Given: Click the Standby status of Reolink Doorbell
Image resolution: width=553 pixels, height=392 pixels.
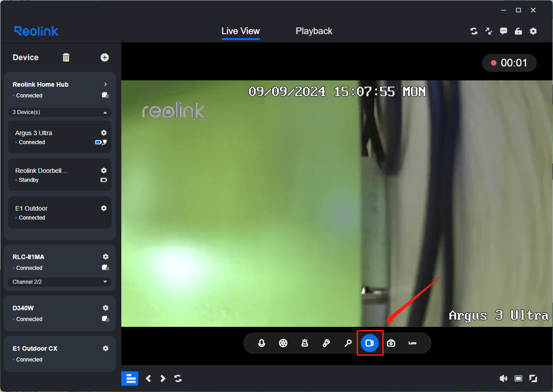Looking at the screenshot, I should coord(29,180).
